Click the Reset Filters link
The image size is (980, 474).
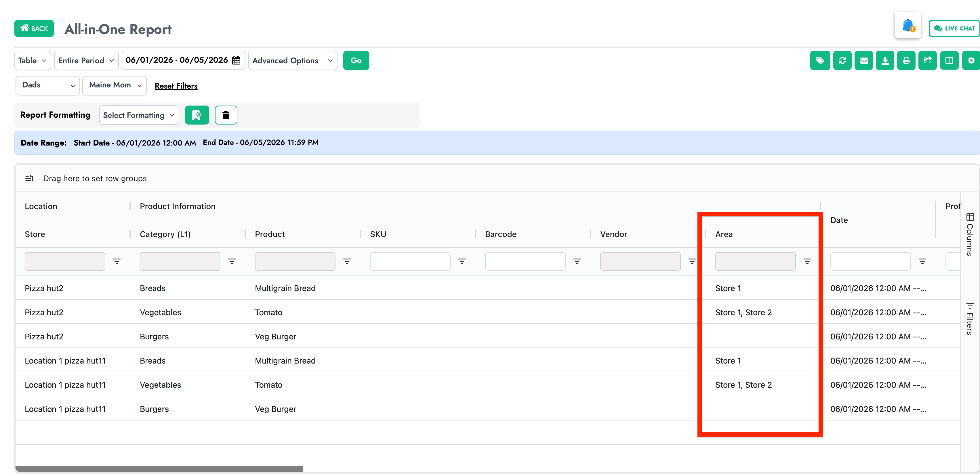[176, 86]
